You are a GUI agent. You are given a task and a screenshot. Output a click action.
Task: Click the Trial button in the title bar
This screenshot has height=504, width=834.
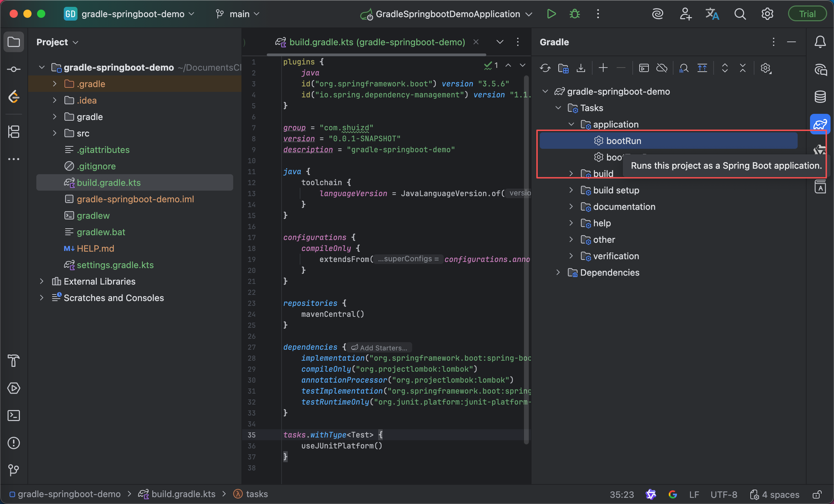(x=807, y=14)
